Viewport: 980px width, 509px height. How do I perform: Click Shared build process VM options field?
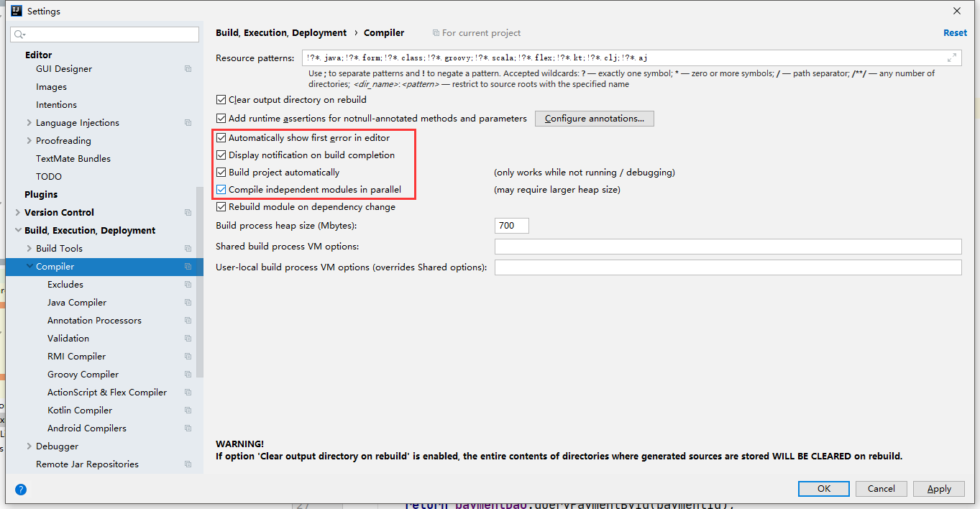pos(728,247)
